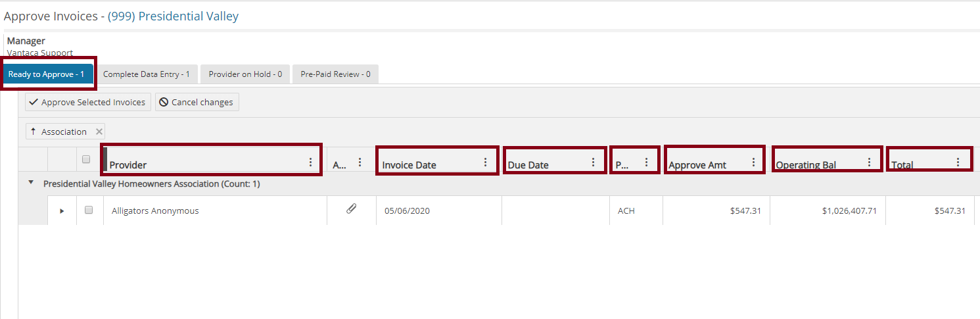Open the Due Date column menu
The width and height of the screenshot is (980, 319).
pos(593,162)
